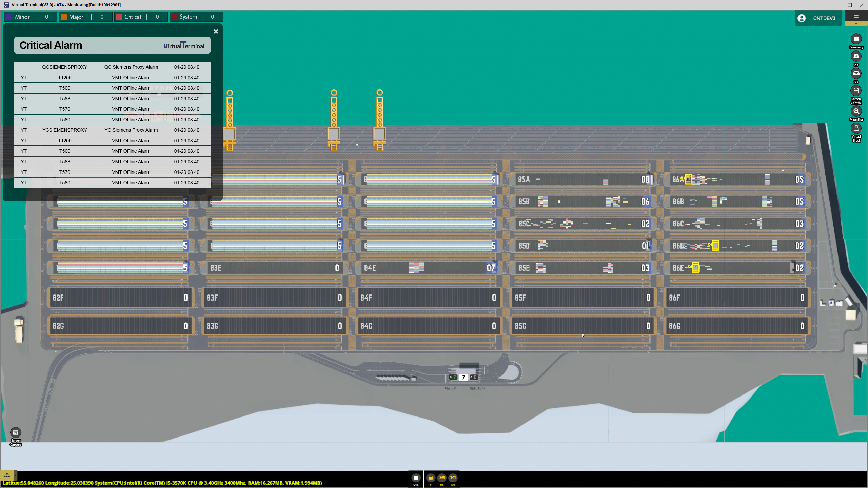Click the QCSIEMENSPROXY alarm row

pyautogui.click(x=112, y=67)
